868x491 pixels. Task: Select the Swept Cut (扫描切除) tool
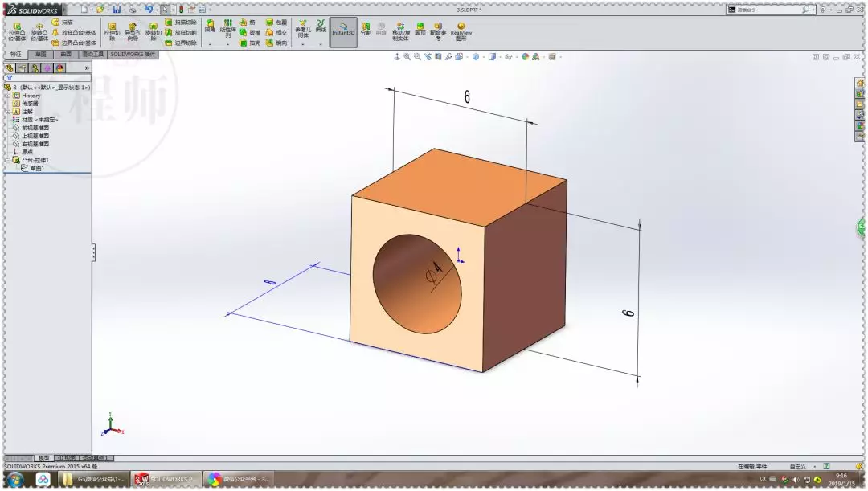click(181, 23)
